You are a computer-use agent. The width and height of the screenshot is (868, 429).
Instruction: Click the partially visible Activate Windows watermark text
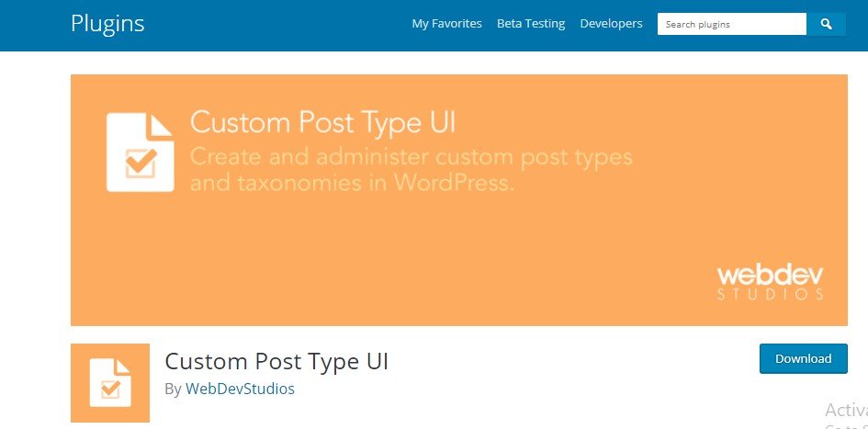tap(846, 410)
